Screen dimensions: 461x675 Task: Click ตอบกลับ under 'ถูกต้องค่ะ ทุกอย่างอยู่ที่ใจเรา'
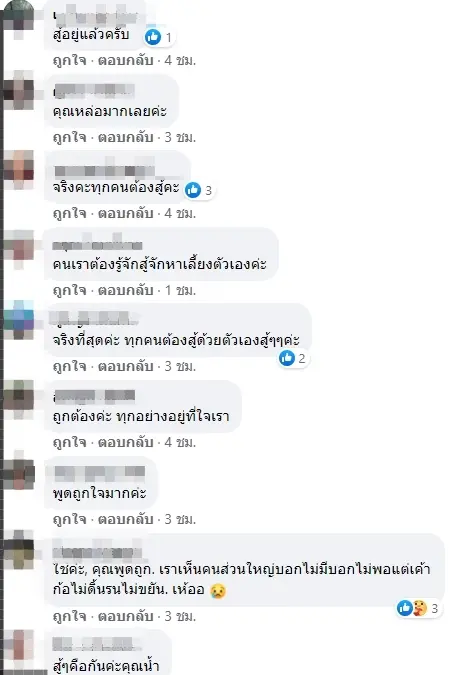click(x=125, y=443)
